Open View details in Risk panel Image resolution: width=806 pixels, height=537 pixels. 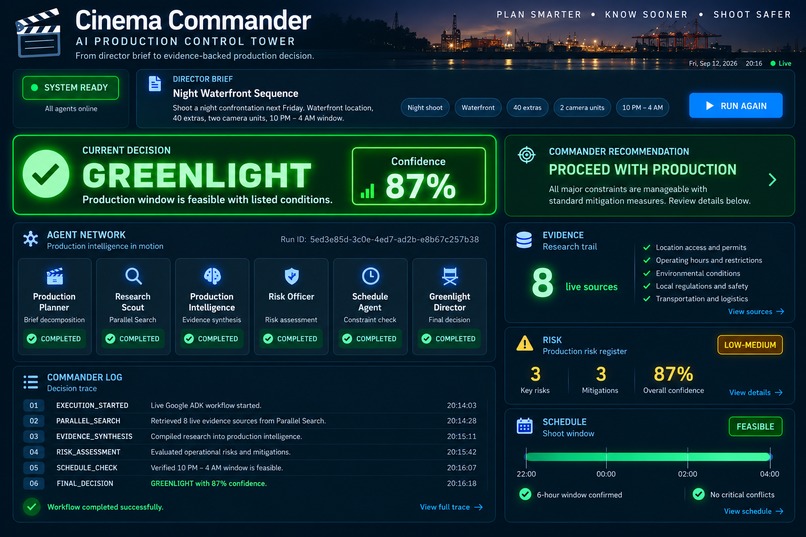(756, 392)
